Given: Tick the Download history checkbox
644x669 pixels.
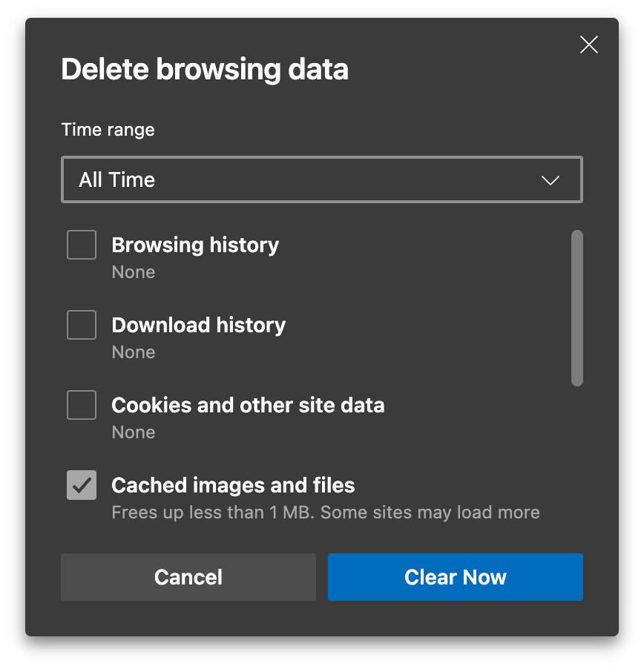Looking at the screenshot, I should 82,325.
